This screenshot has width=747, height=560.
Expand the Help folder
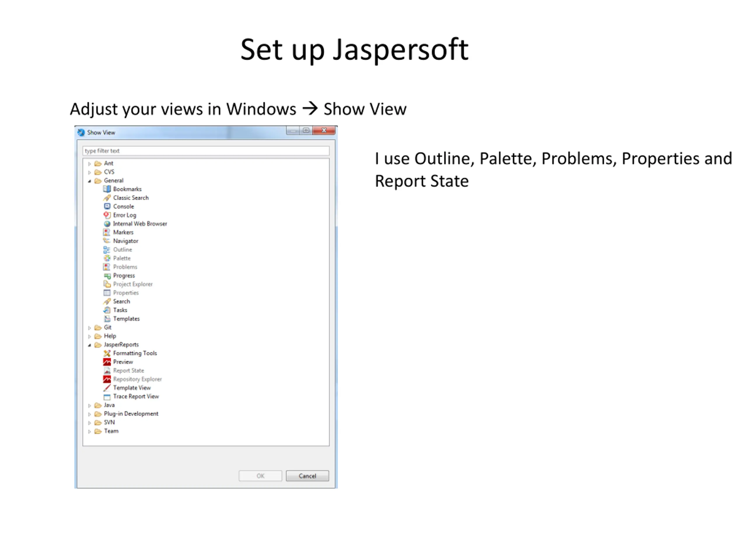pos(90,337)
